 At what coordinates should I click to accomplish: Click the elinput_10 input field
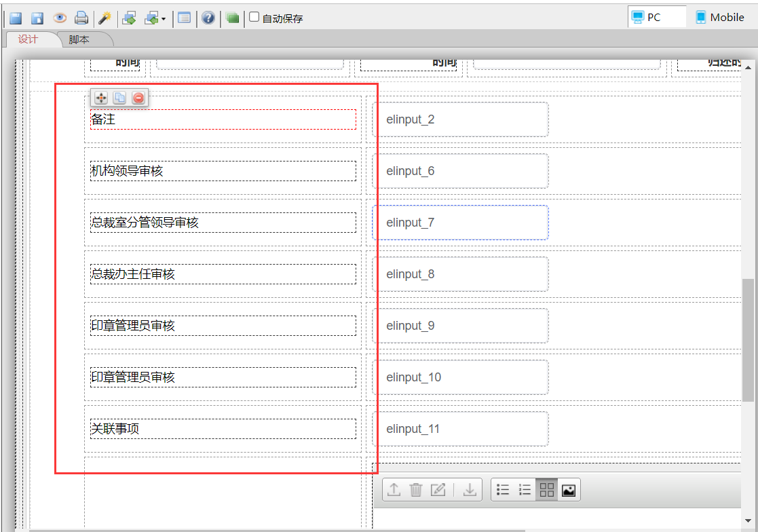[460, 377]
